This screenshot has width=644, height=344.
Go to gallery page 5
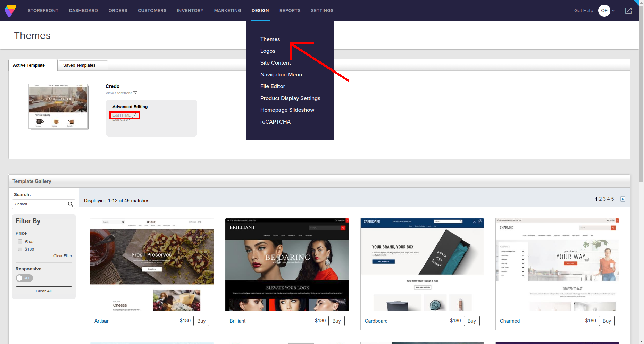(612, 199)
